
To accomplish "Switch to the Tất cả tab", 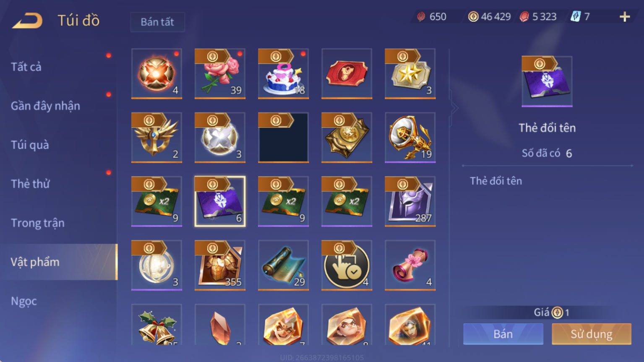I will (26, 67).
